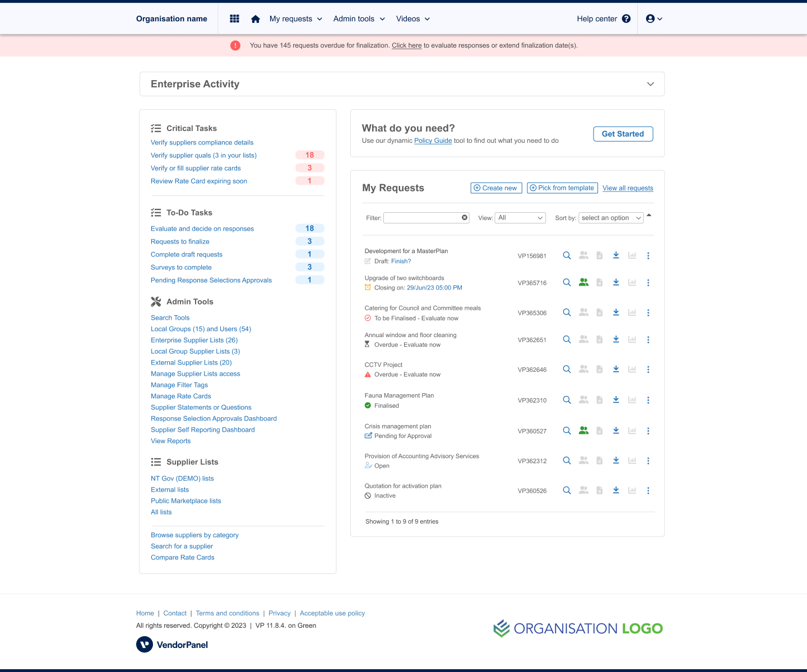Open Manage Rate Cards admin tool
The height and width of the screenshot is (672, 807).
pos(181,396)
